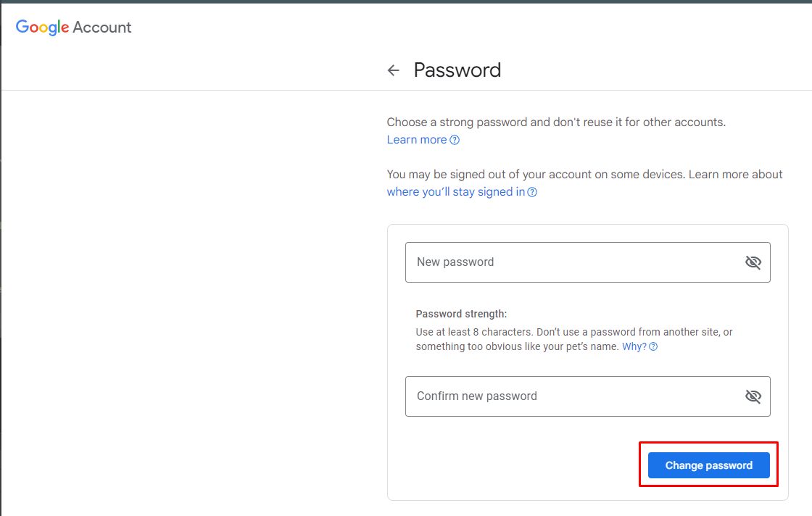Toggle visibility of Confirm new password field

click(x=753, y=396)
